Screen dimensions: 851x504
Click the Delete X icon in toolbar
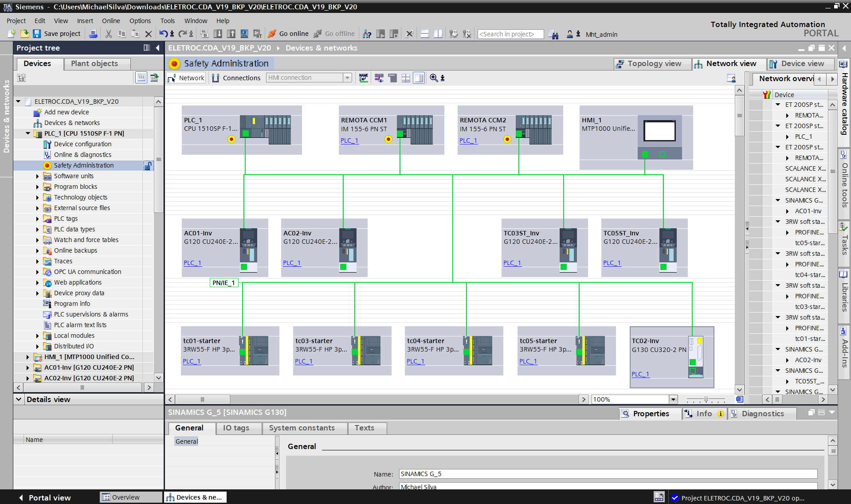coord(149,34)
